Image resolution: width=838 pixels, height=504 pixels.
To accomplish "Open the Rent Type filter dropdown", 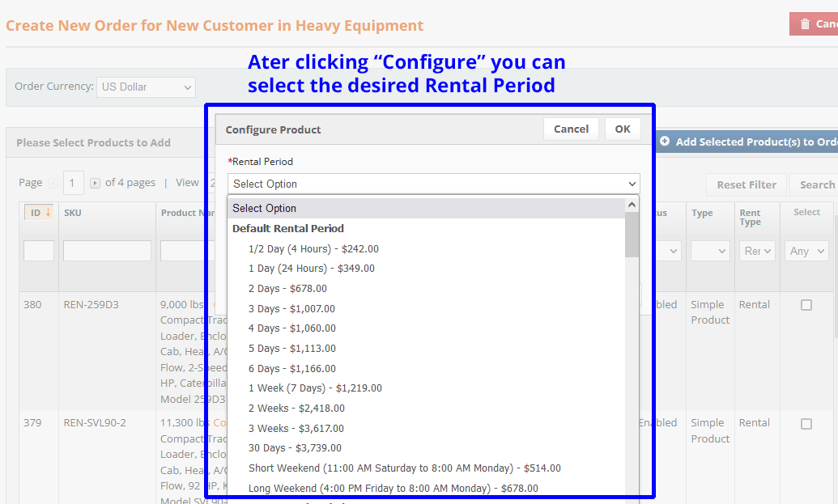I will (x=757, y=252).
